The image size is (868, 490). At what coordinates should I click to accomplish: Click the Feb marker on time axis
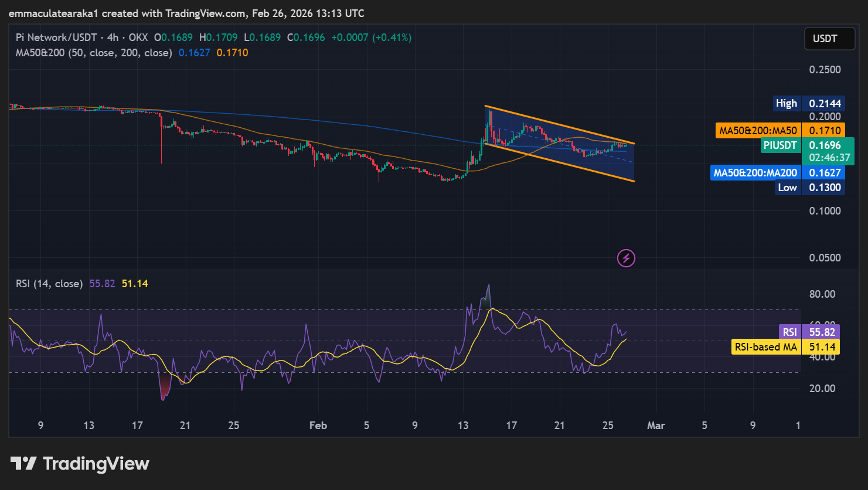pos(318,426)
